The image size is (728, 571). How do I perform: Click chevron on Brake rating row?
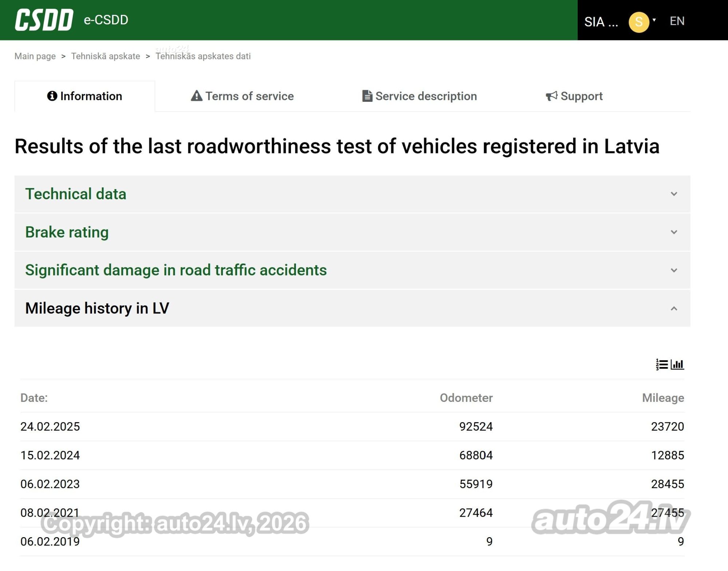[674, 232]
